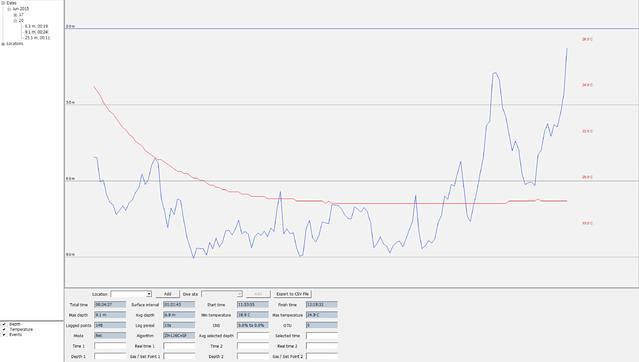Click the Real time 1 field
This screenshot has width=639, height=362.
[x=179, y=346]
